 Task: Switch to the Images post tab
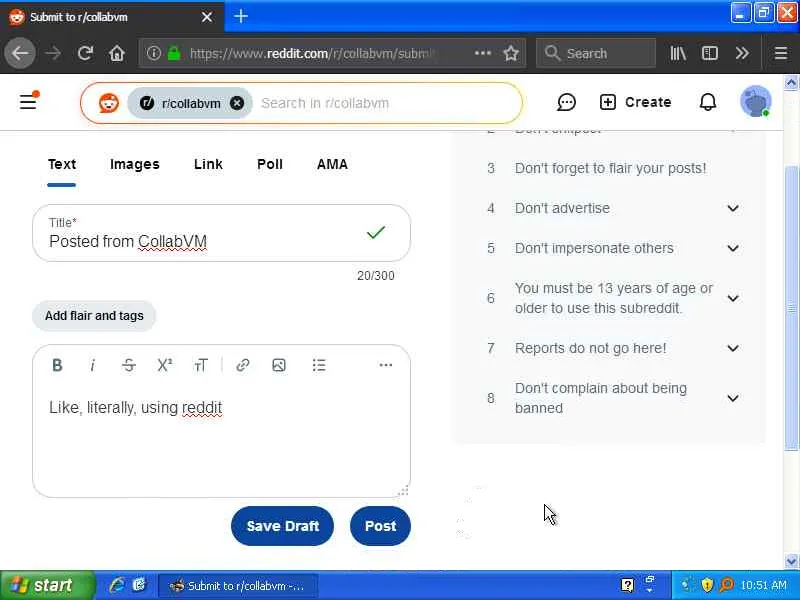pyautogui.click(x=135, y=164)
